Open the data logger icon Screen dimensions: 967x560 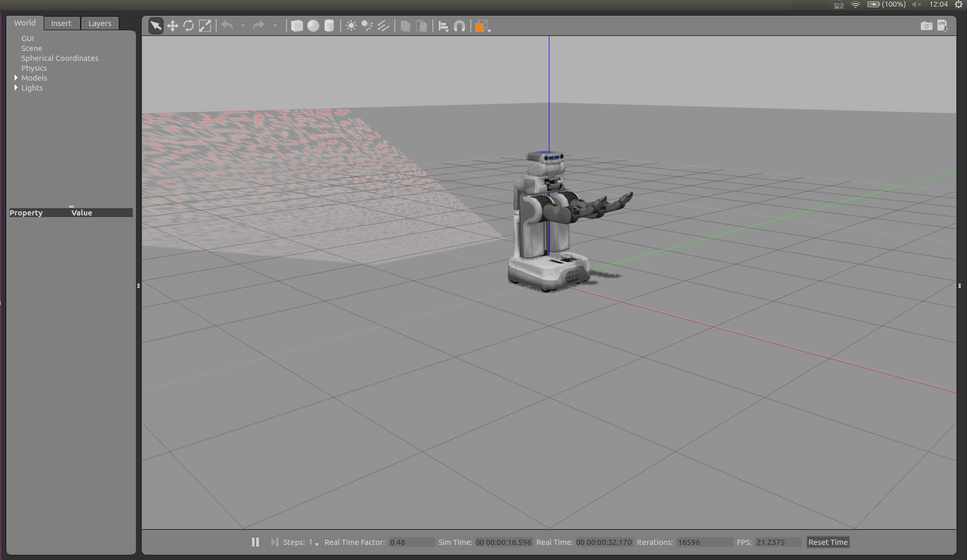tap(943, 26)
